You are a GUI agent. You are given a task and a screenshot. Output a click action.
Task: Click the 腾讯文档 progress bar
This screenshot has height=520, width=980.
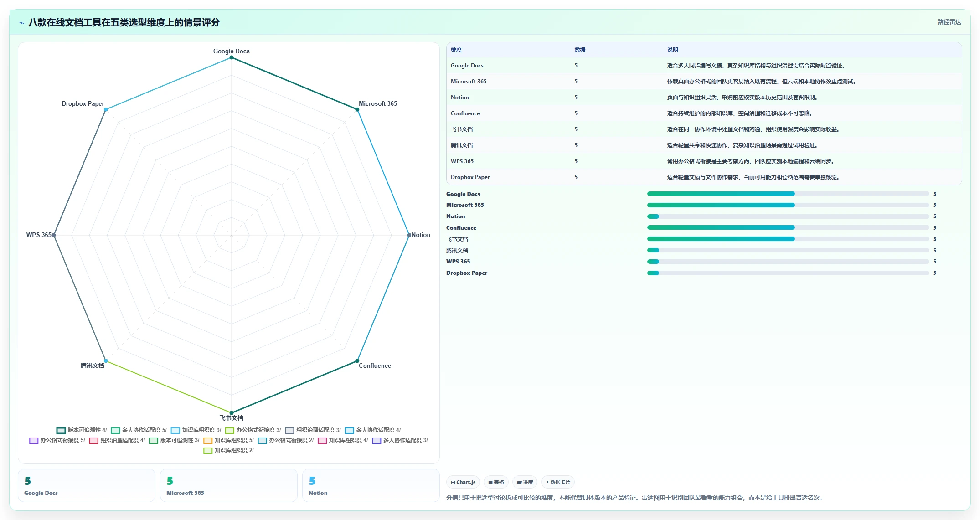pyautogui.click(x=788, y=250)
